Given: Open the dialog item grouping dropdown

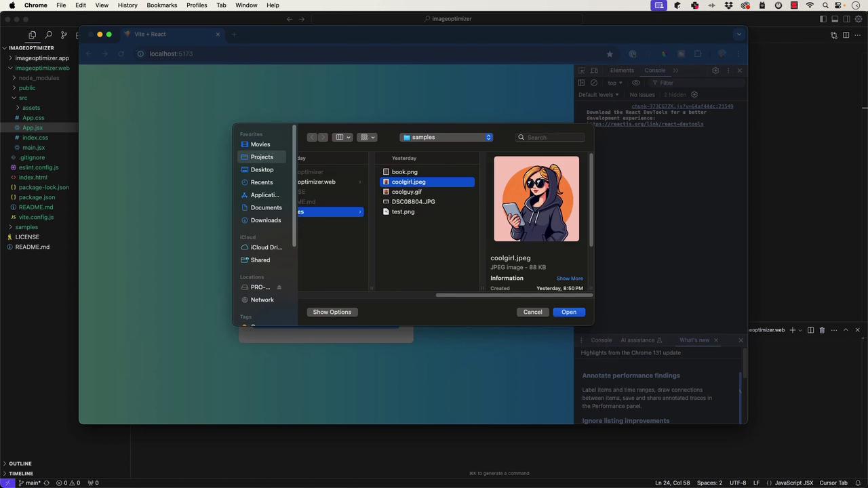Looking at the screenshot, I should pyautogui.click(x=368, y=138).
